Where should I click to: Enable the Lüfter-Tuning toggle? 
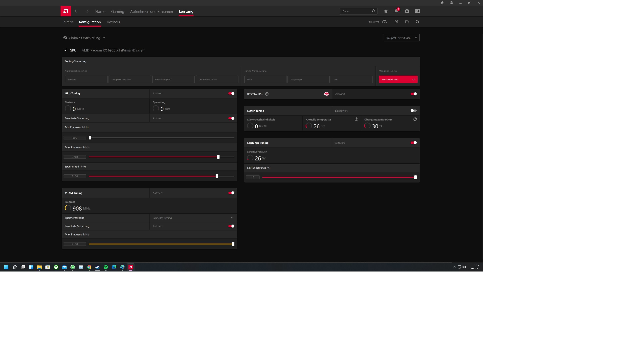coord(414,111)
